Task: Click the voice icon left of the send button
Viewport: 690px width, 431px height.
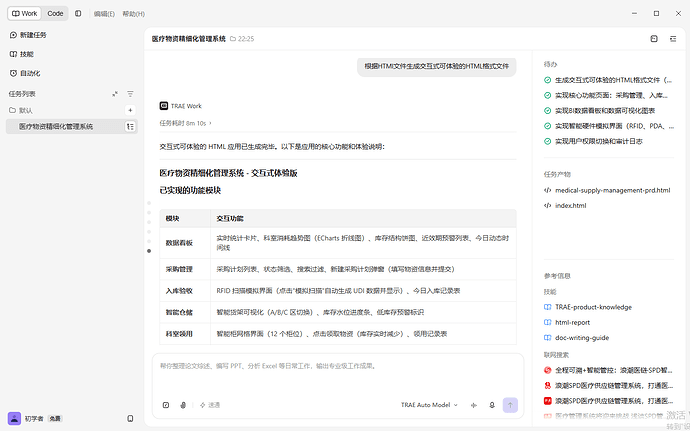Action: (x=492, y=405)
